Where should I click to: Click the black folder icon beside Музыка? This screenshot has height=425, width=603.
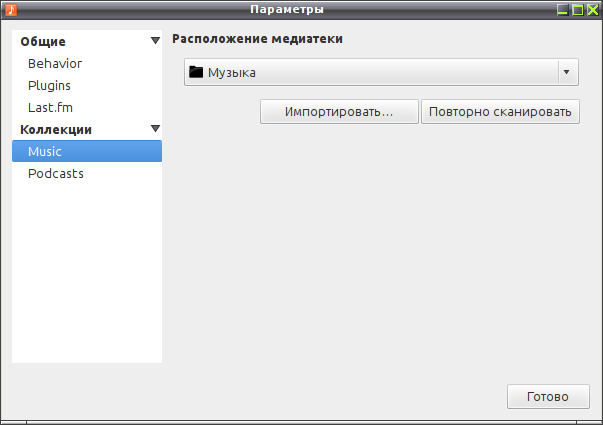pos(196,72)
